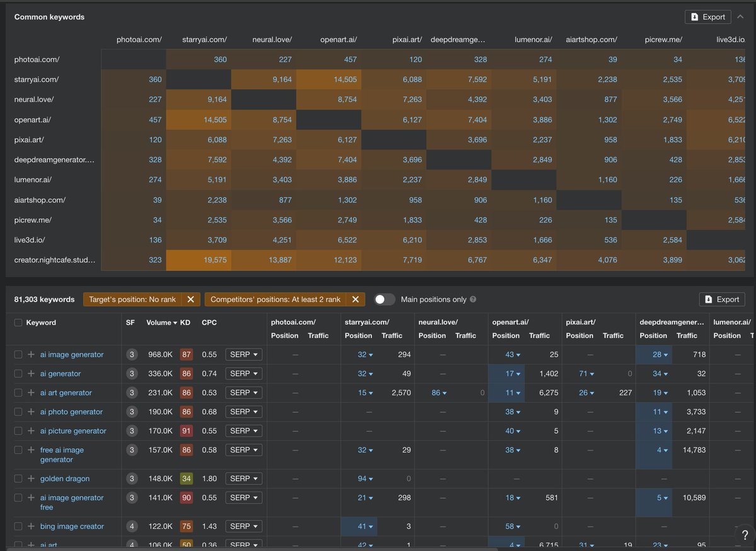Check the ai art generator row
This screenshot has width=756, height=551.
click(18, 392)
